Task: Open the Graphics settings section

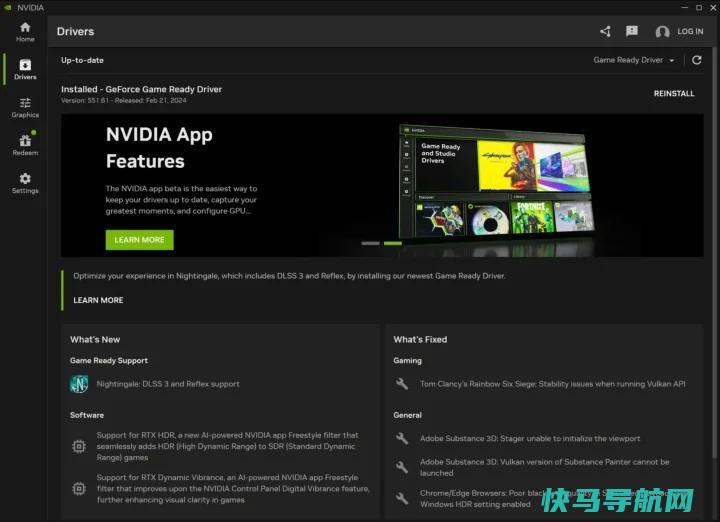Action: (25, 108)
